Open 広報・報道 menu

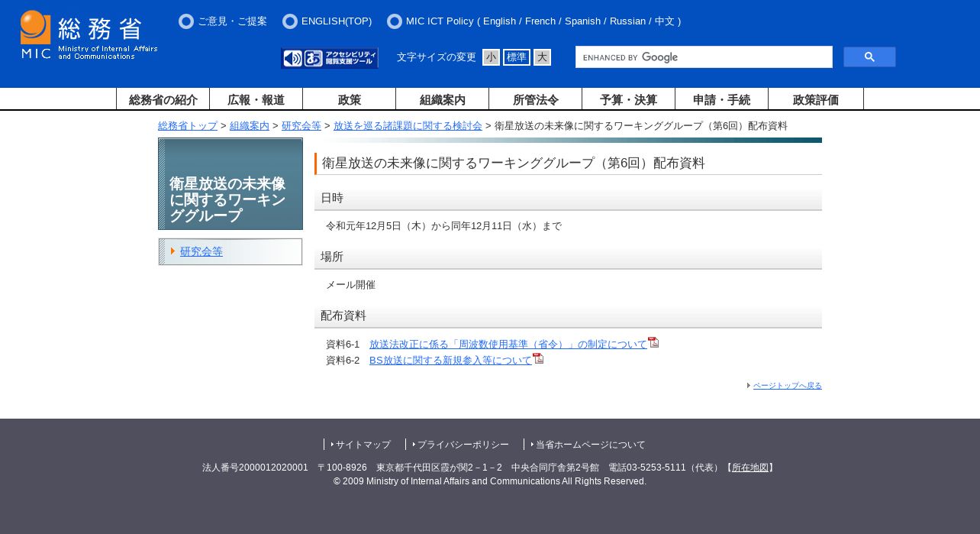[256, 99]
